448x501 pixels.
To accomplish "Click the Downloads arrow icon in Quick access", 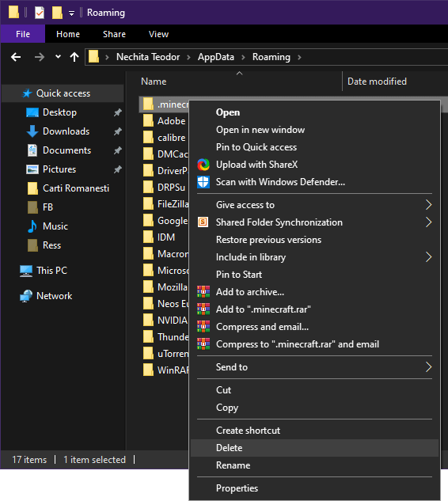I will coord(32,131).
